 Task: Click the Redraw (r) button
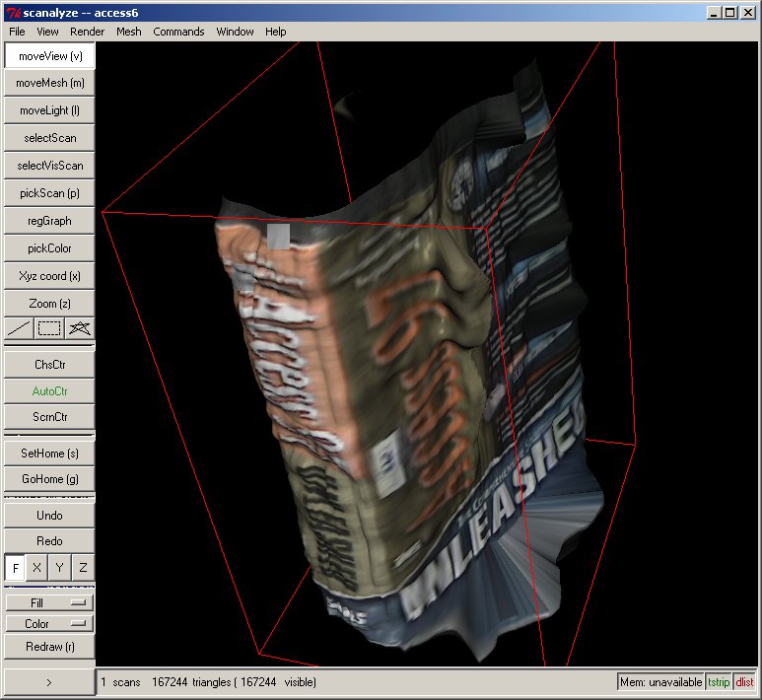49,647
